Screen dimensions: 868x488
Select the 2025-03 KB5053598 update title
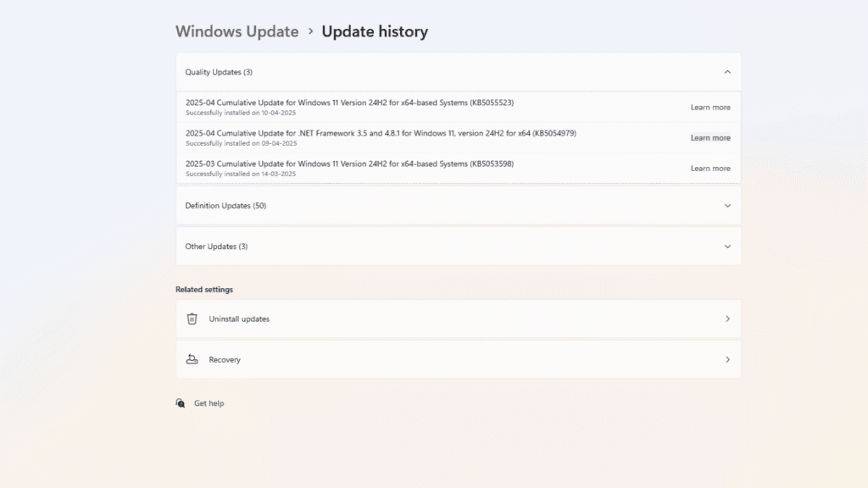pos(349,164)
